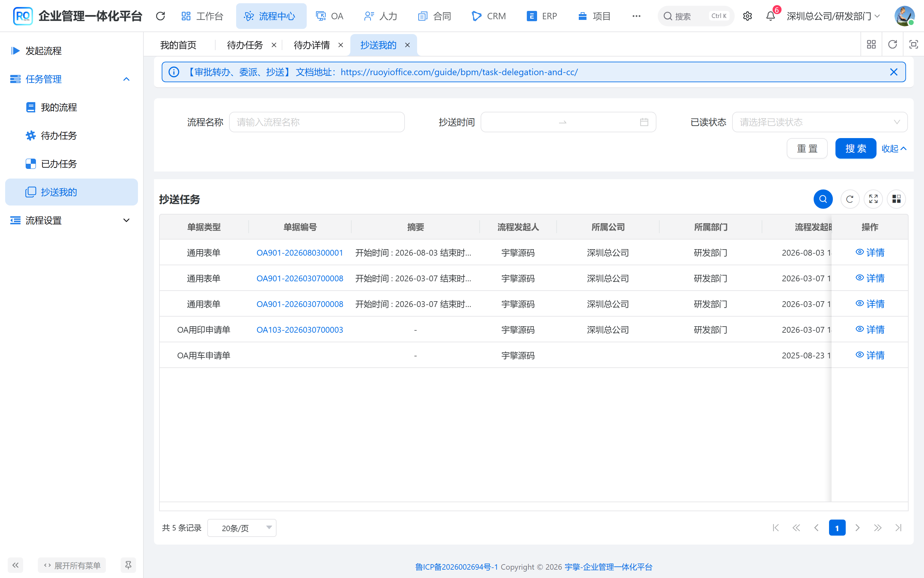Close the 待办详情 tab
The image size is (924, 578).
click(341, 45)
